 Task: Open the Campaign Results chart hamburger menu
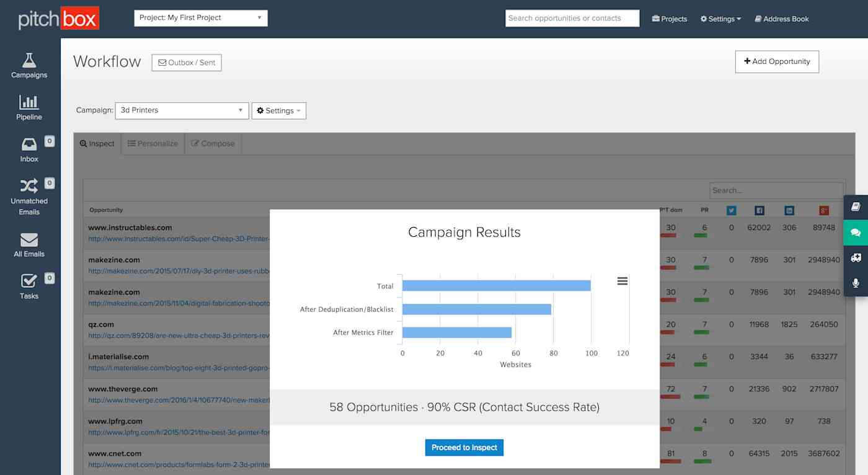(622, 281)
